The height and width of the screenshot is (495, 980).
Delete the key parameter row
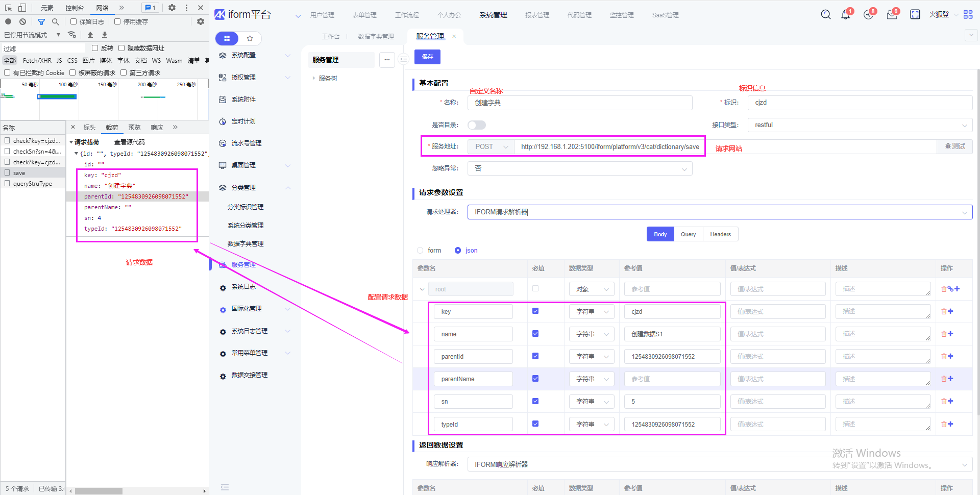pyautogui.click(x=944, y=311)
